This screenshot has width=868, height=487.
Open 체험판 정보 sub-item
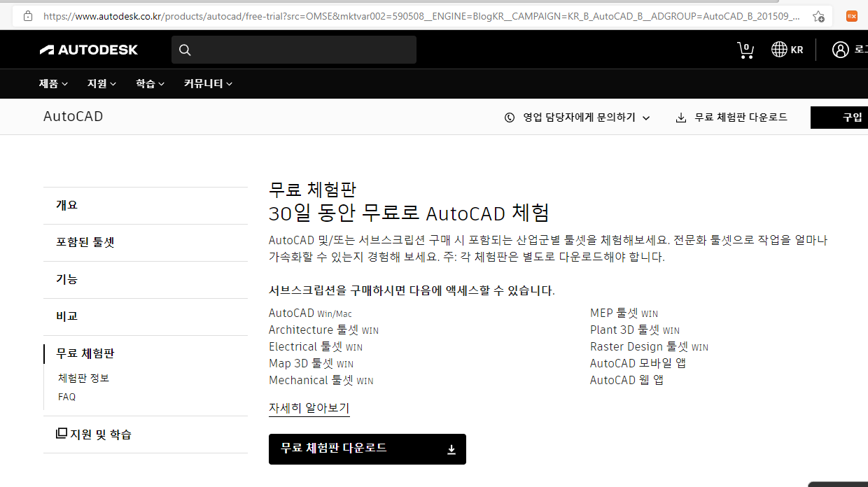coord(84,379)
